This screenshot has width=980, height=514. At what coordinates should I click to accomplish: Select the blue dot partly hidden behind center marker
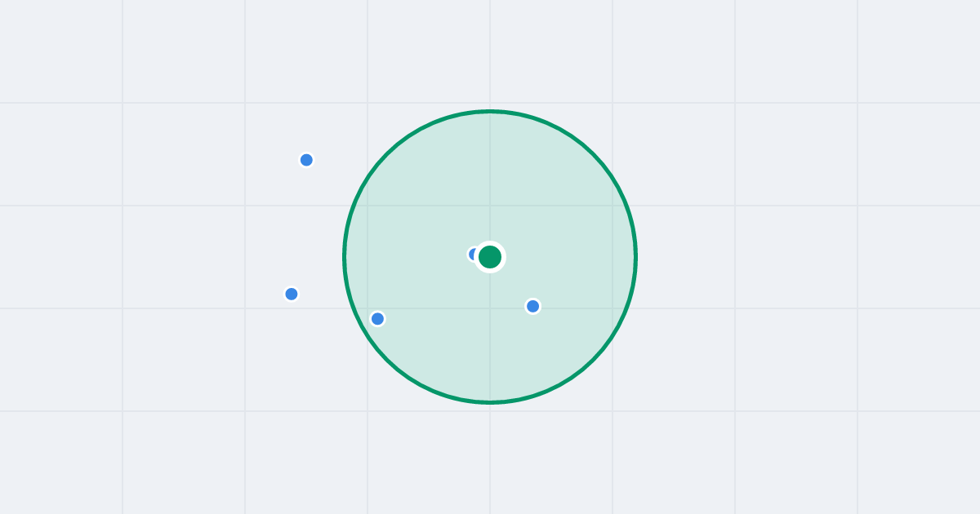click(473, 255)
